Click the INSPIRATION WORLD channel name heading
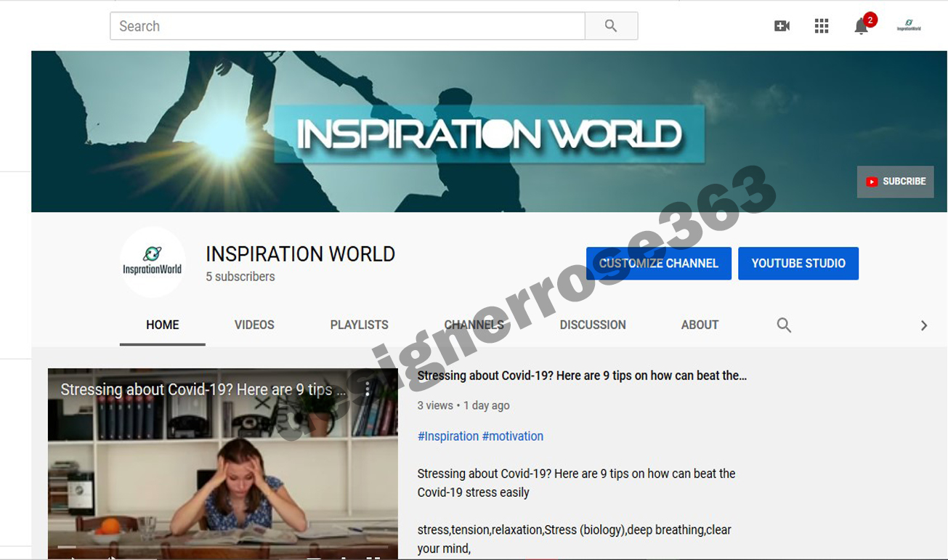The height and width of the screenshot is (560, 948). coord(301,253)
